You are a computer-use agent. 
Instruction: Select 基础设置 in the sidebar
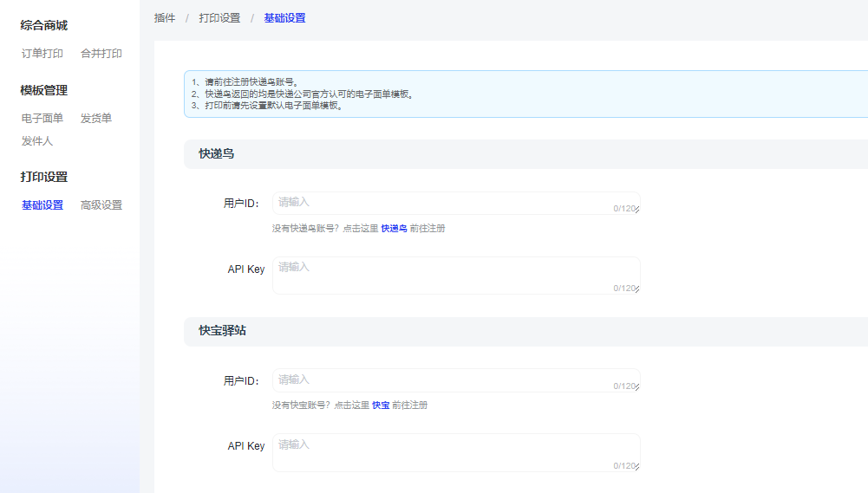[42, 205]
